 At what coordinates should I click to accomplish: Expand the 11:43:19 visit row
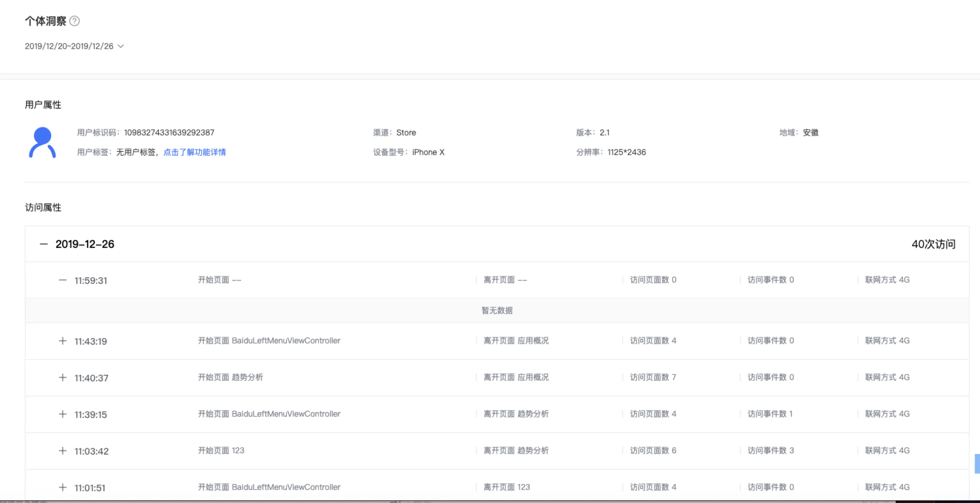[62, 341]
